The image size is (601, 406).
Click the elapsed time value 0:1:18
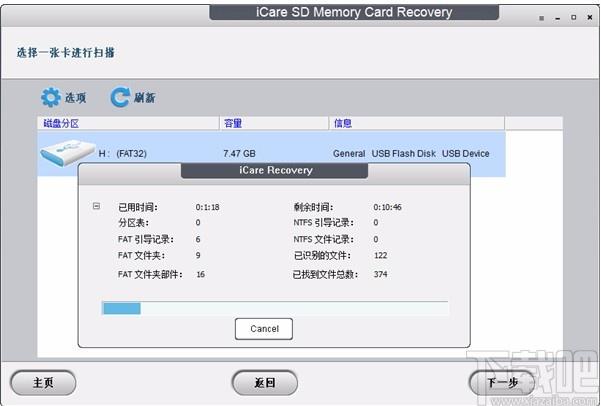207,207
